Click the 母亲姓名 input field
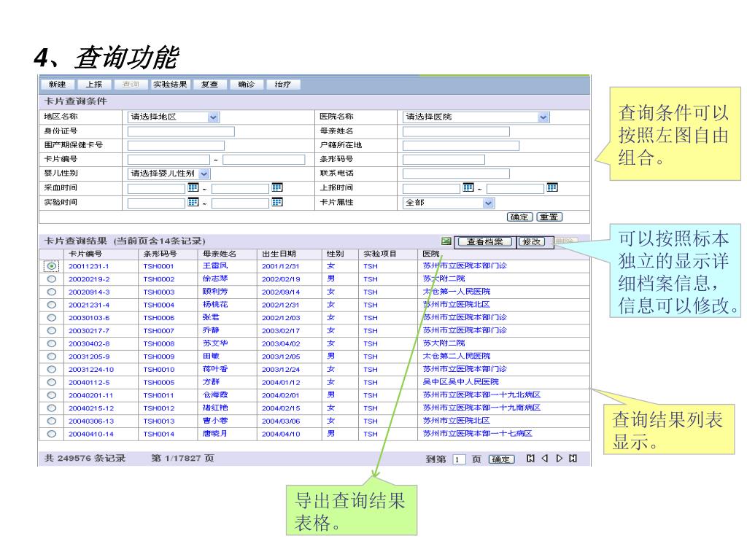 pos(456,131)
